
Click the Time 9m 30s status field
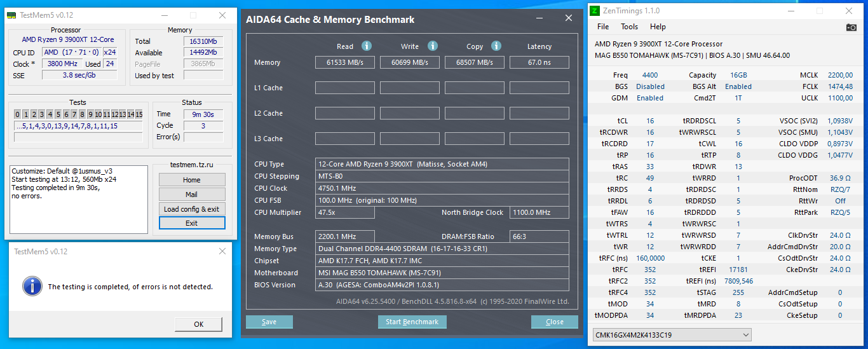203,114
